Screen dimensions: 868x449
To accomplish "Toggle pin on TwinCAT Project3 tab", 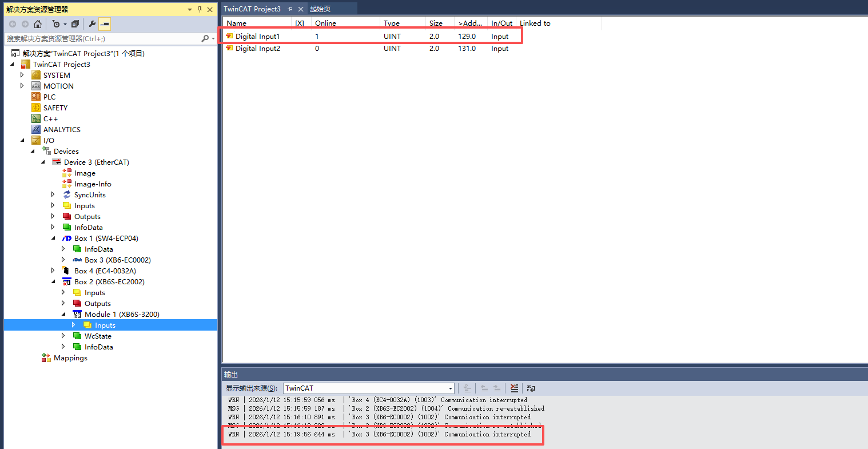I will [x=290, y=9].
